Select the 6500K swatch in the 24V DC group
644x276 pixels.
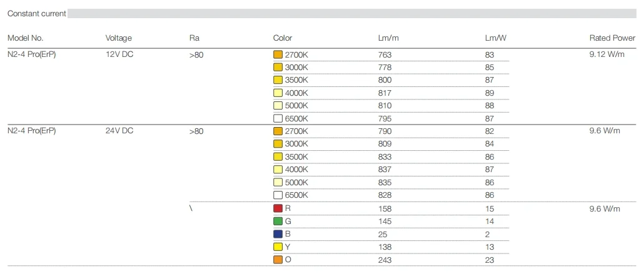(x=278, y=195)
